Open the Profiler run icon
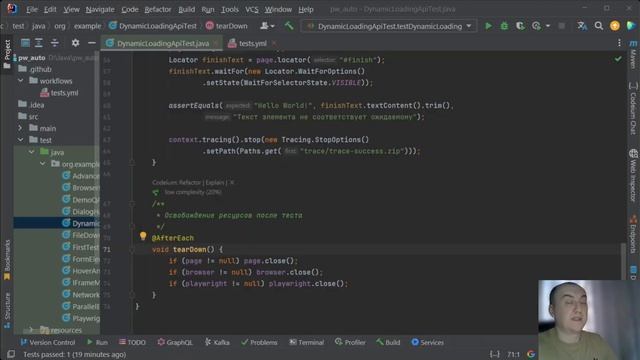This screenshot has width=640, height=360. click(x=536, y=26)
